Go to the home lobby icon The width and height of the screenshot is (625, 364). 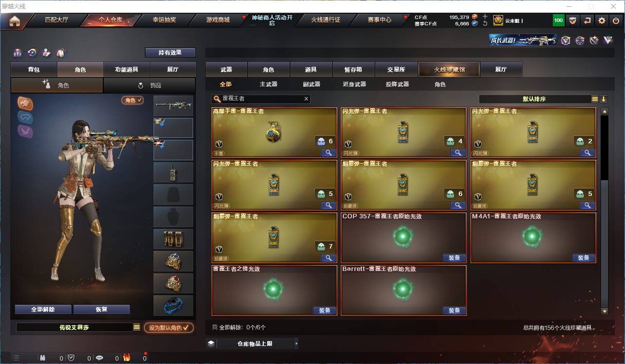coord(15,20)
